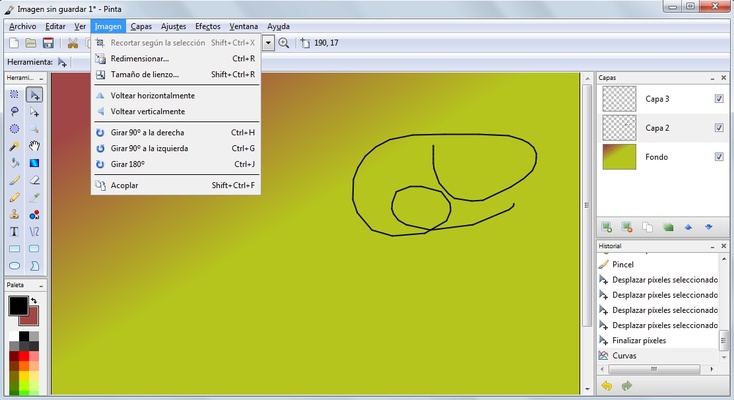Screen dimensions: 734x400
Task: Open the zoom level dropdown arrow
Action: 268,43
